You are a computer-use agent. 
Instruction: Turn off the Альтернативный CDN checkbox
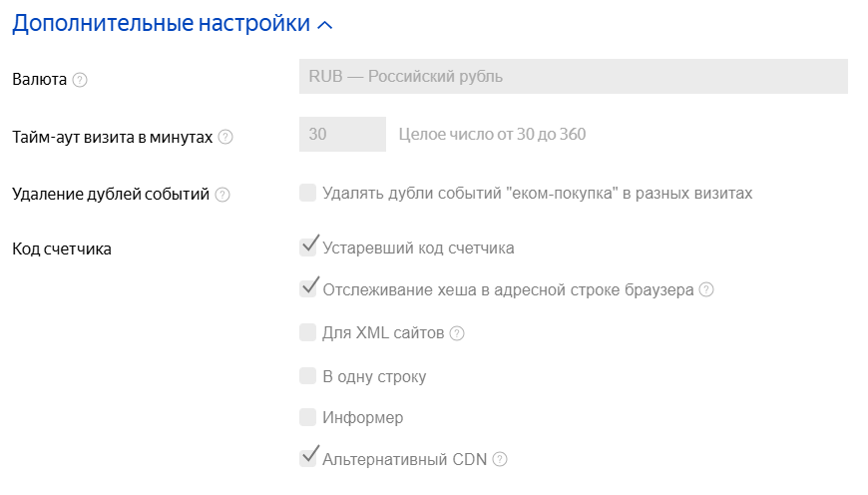(308, 458)
